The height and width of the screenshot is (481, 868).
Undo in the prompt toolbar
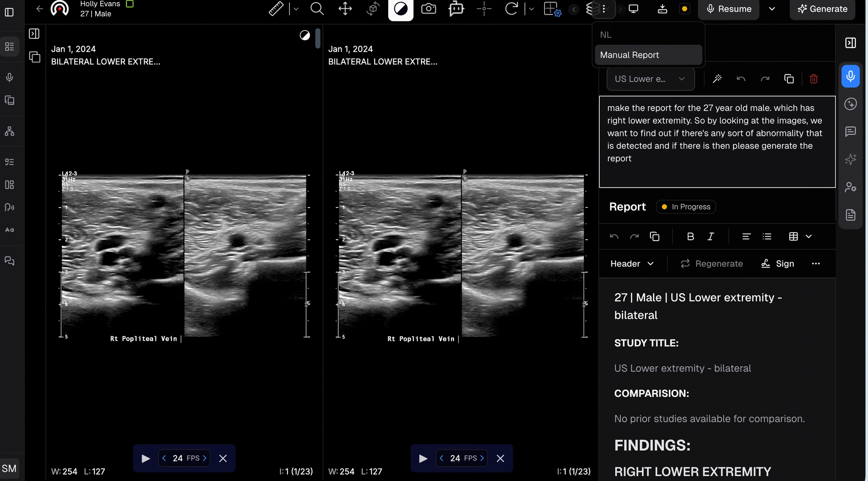(741, 79)
